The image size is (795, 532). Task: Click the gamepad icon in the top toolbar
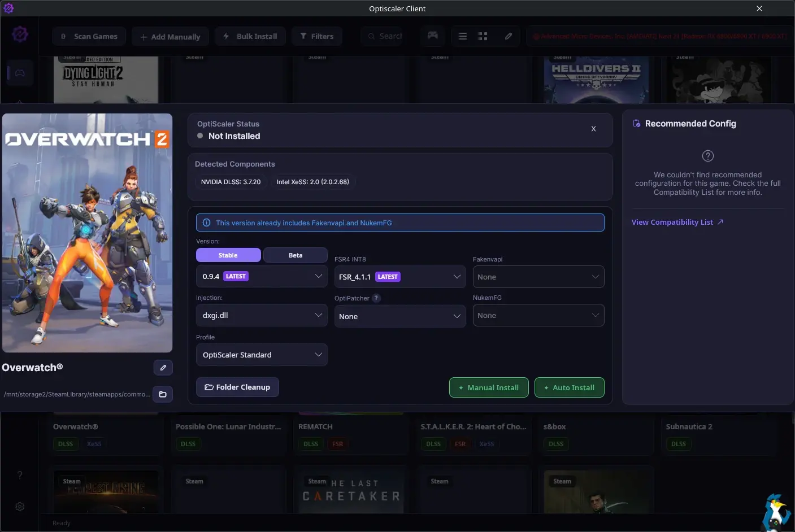(433, 36)
